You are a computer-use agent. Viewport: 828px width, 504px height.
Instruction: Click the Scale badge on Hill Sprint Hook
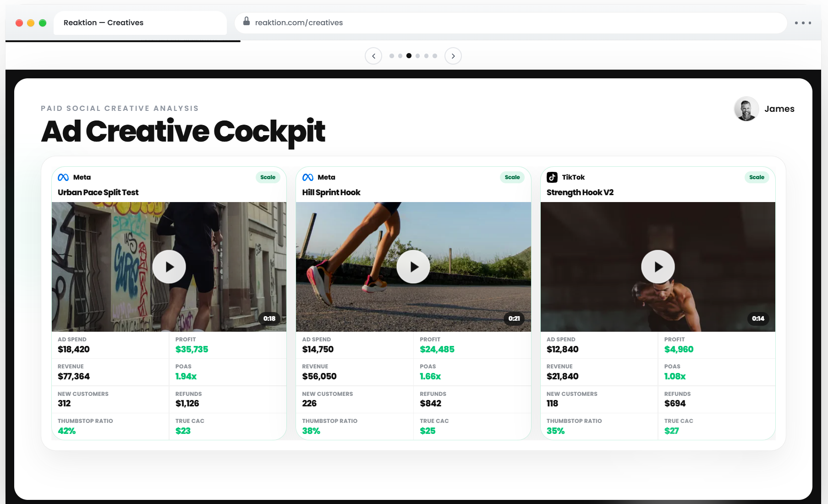(512, 177)
